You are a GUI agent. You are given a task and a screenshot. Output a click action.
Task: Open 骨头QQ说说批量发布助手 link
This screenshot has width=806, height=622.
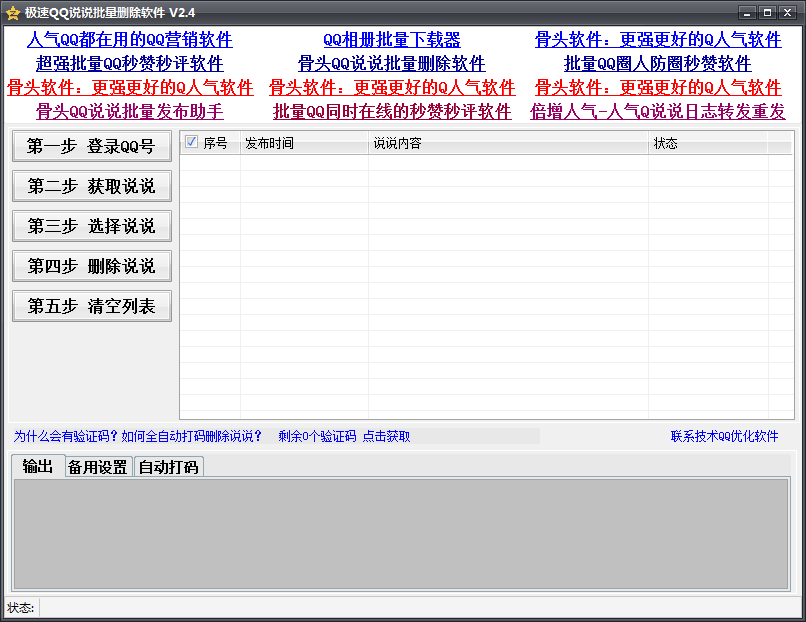pos(130,112)
